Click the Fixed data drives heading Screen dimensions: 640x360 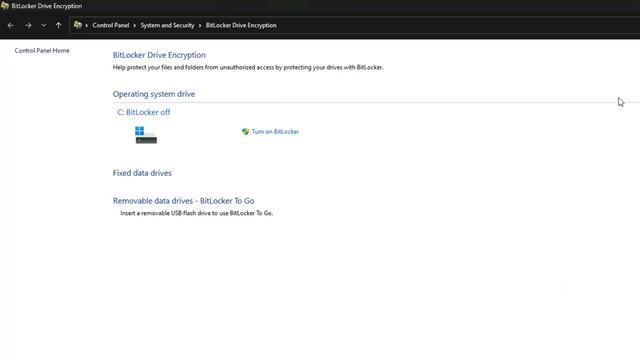pos(142,173)
